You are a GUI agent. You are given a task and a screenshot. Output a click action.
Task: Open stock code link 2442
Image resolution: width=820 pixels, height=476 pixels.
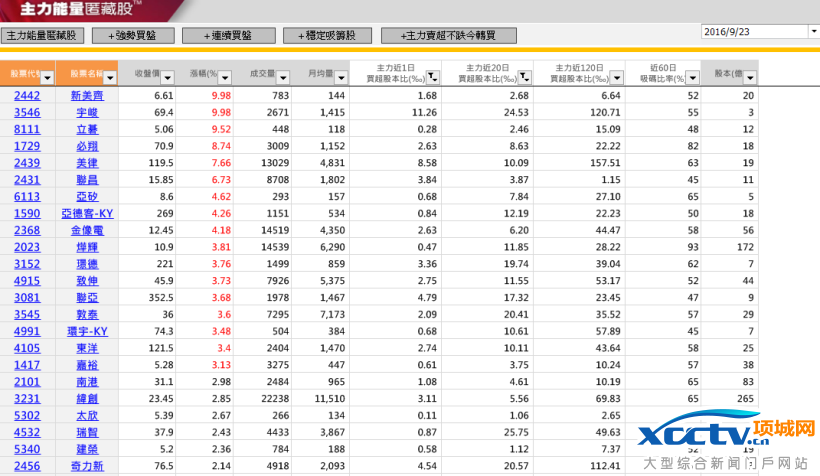coord(27,95)
